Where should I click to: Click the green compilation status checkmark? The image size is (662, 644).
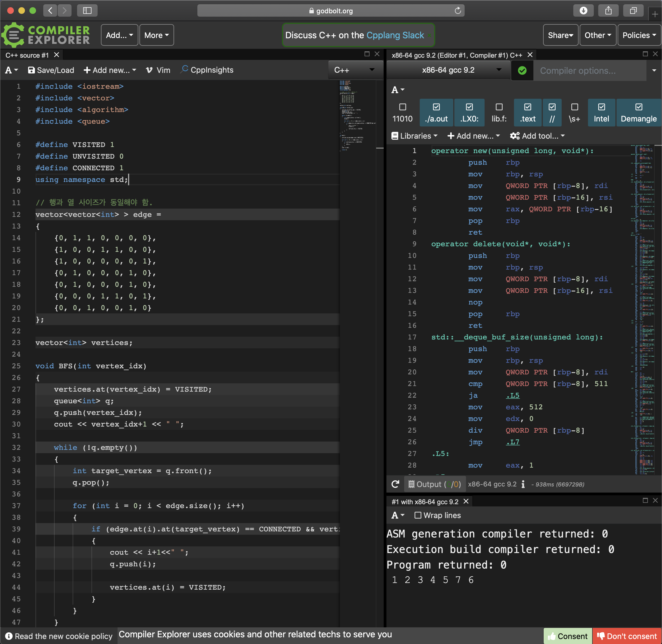click(522, 70)
